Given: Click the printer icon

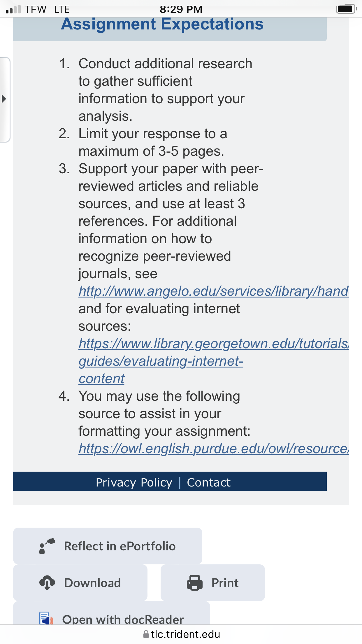Looking at the screenshot, I should (195, 583).
